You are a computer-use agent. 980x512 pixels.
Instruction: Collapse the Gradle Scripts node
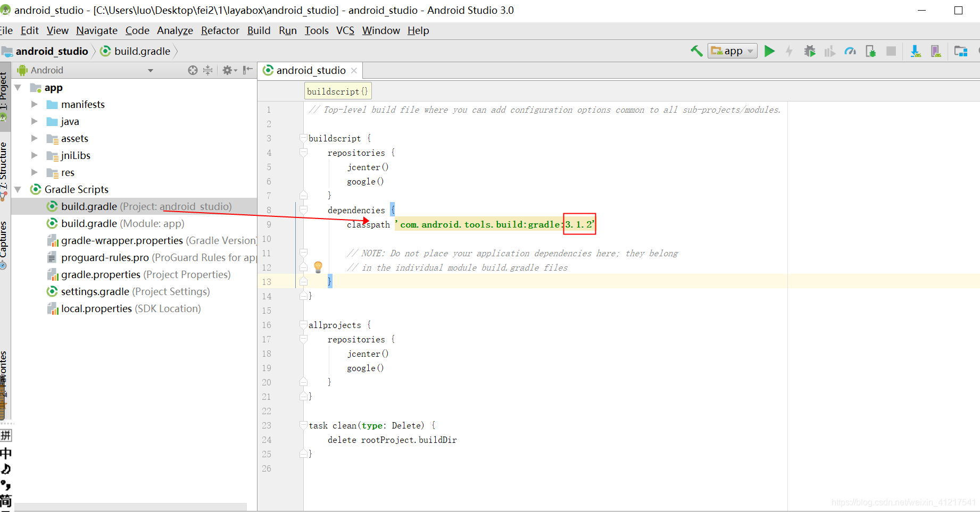pyautogui.click(x=18, y=189)
